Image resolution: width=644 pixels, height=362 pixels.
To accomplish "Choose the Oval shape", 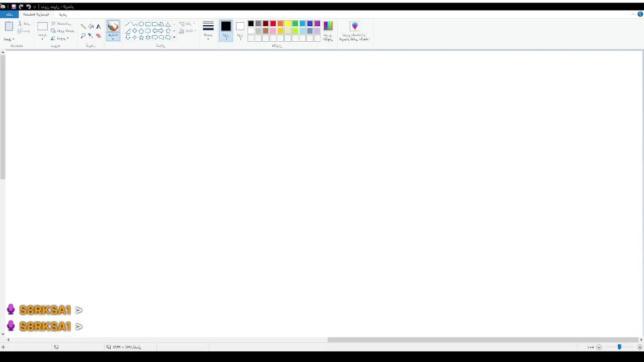I will [141, 24].
